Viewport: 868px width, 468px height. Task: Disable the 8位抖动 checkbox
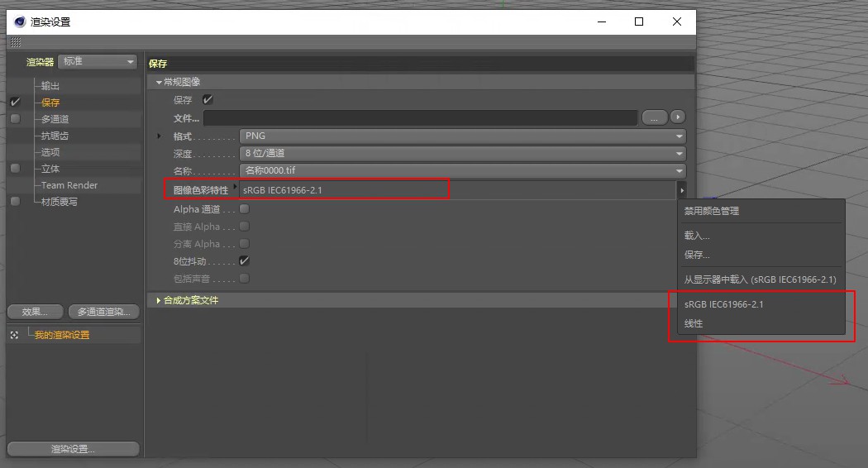[244, 260]
